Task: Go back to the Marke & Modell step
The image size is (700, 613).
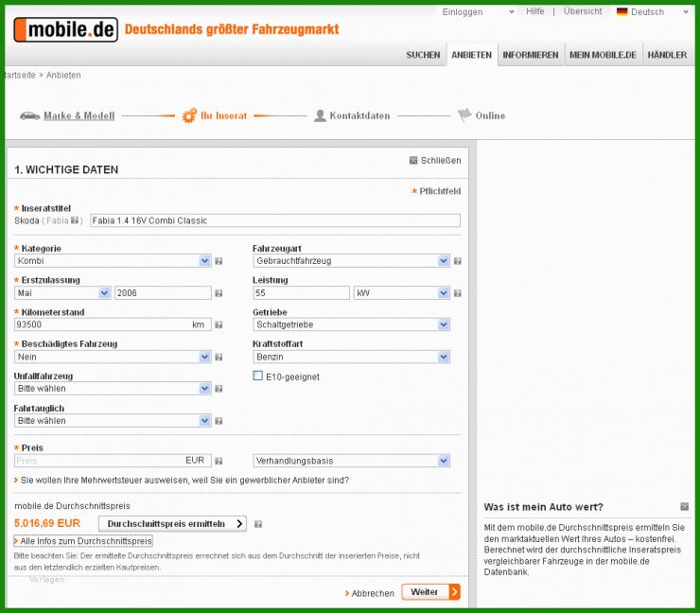Action: pos(79,115)
